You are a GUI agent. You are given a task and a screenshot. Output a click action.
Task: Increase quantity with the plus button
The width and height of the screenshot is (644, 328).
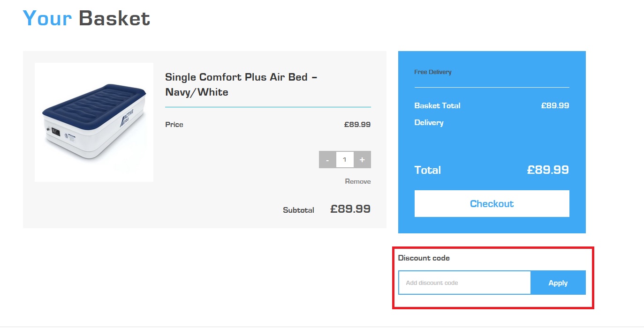pyautogui.click(x=362, y=160)
